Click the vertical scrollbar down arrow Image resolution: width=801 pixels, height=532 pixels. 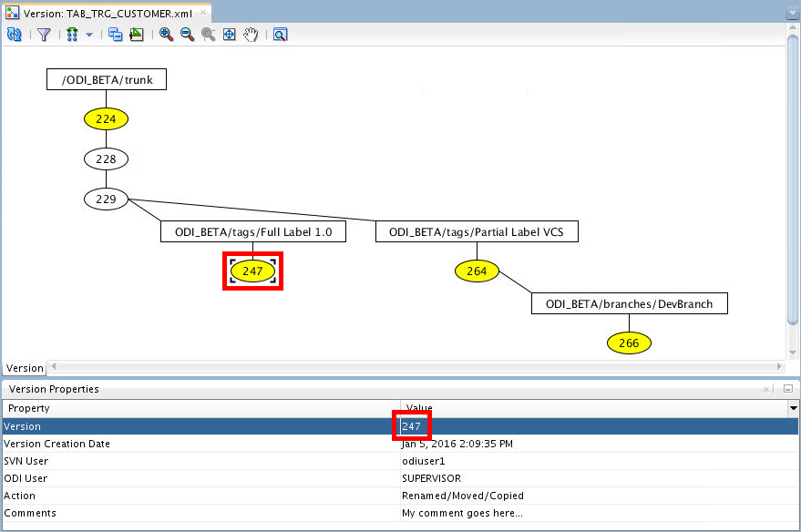point(793,353)
